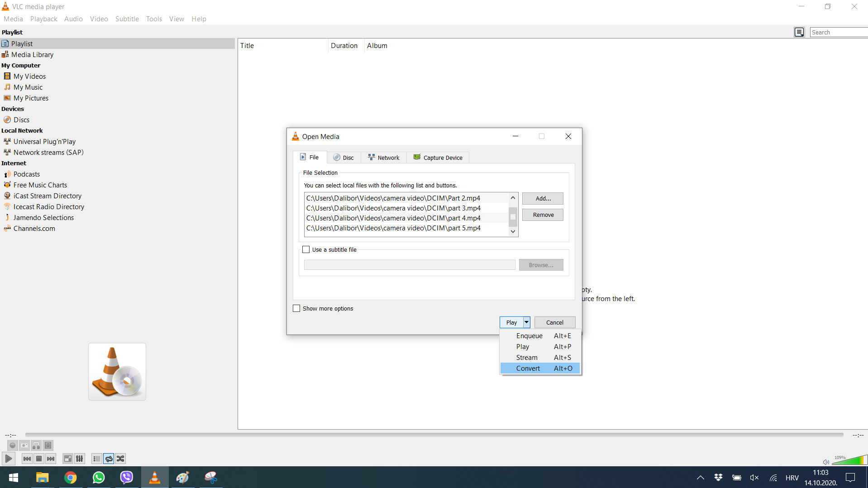
Task: Disable the loop toggle
Action: point(109,459)
